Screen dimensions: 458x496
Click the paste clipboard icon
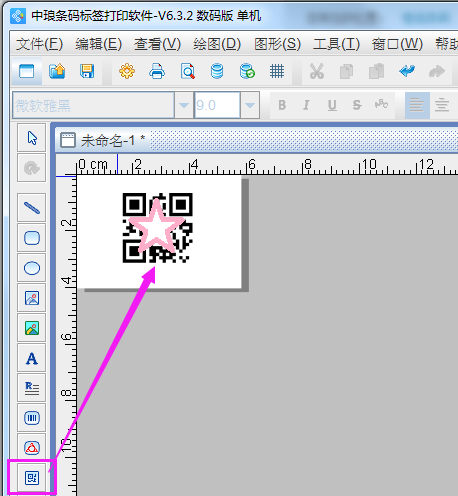(x=377, y=71)
